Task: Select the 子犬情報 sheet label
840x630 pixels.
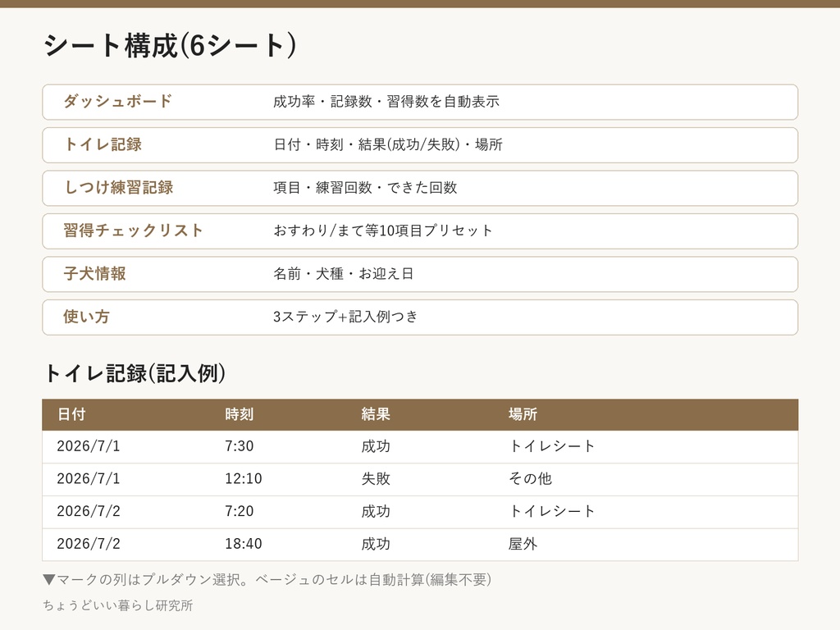Action: click(x=95, y=274)
